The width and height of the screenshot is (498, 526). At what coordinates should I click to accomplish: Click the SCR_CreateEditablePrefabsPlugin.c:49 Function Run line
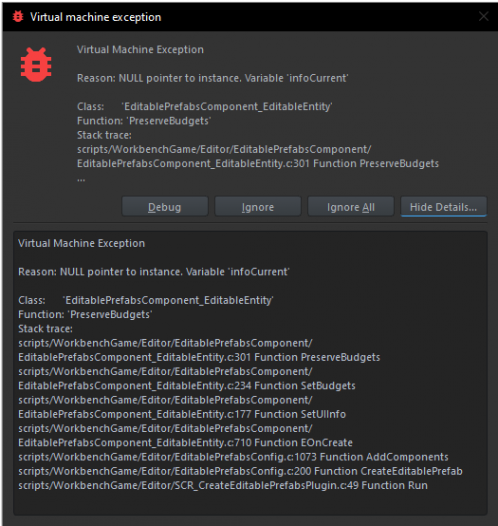point(223,485)
